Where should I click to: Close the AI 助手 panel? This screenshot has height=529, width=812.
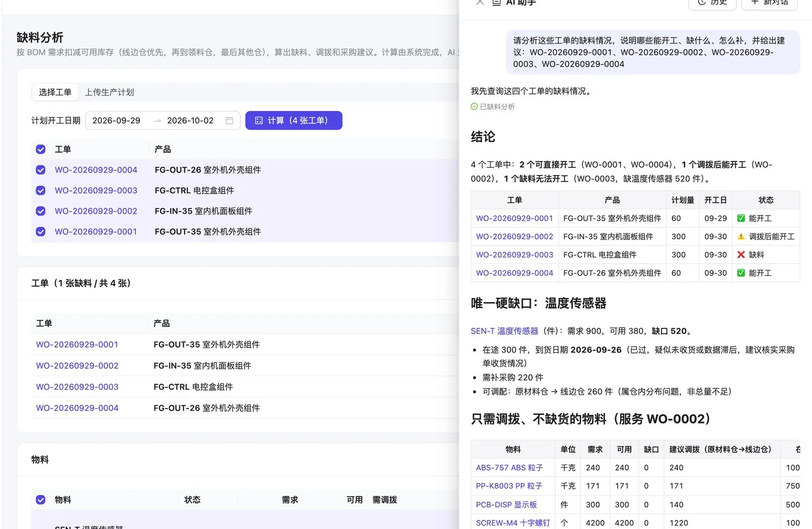480,3
